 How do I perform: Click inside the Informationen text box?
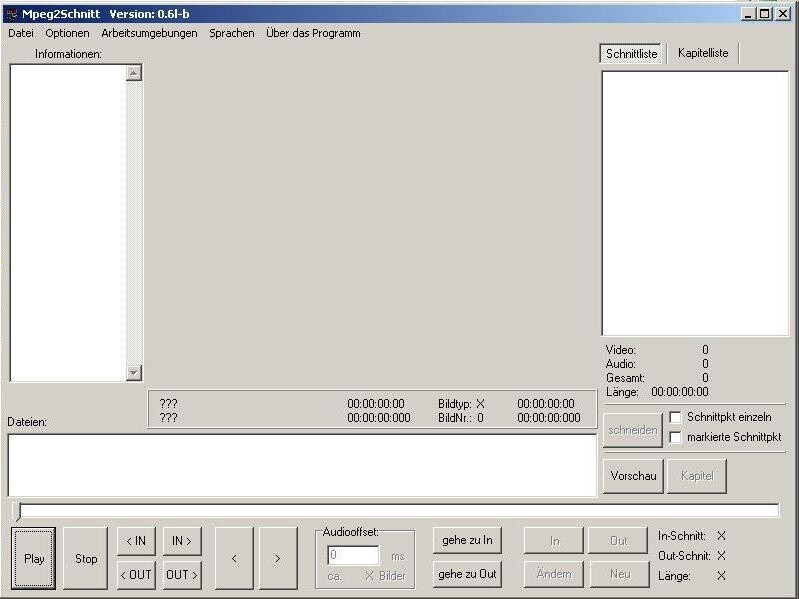[68, 223]
